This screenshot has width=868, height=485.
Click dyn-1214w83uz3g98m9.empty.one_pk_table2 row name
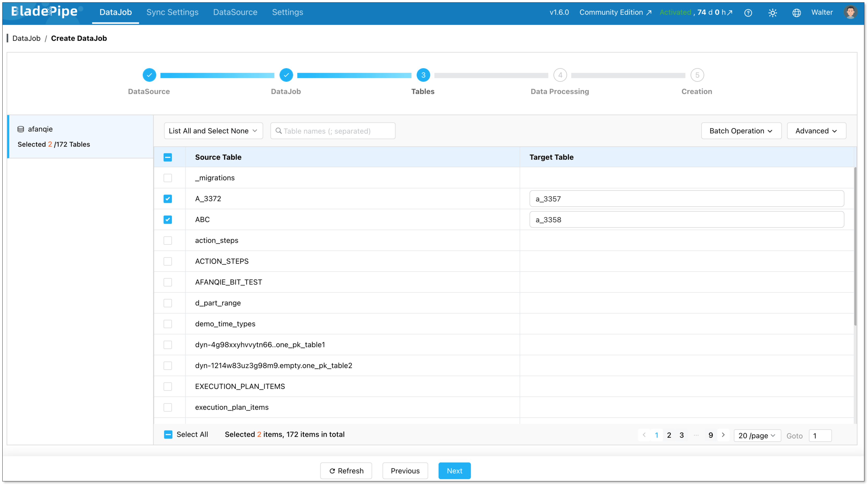coord(273,365)
